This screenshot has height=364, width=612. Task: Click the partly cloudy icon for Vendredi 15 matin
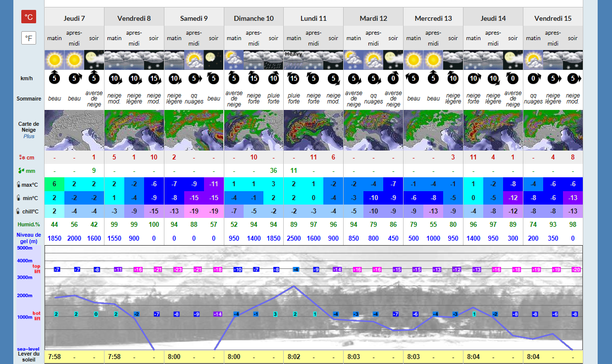[x=533, y=60]
